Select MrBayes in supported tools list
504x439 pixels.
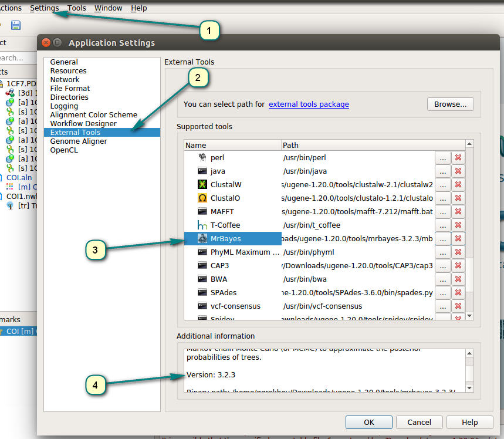[x=225, y=238]
